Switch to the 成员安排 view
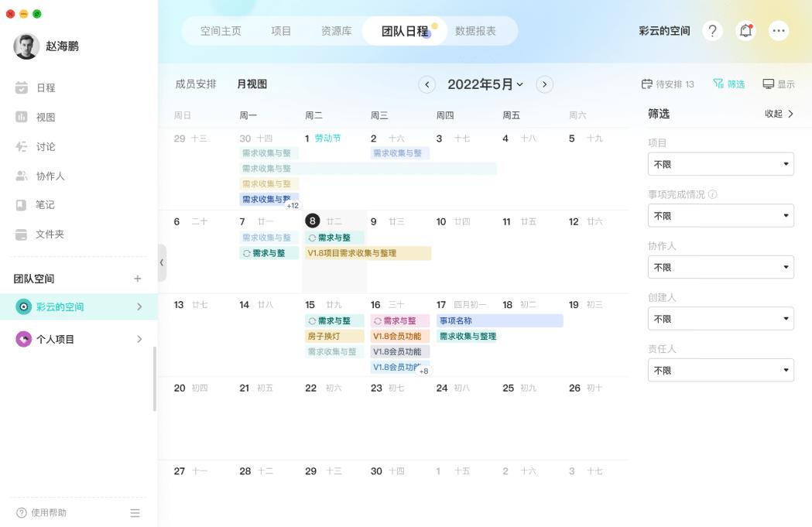The height and width of the screenshot is (527, 812). 195,84
